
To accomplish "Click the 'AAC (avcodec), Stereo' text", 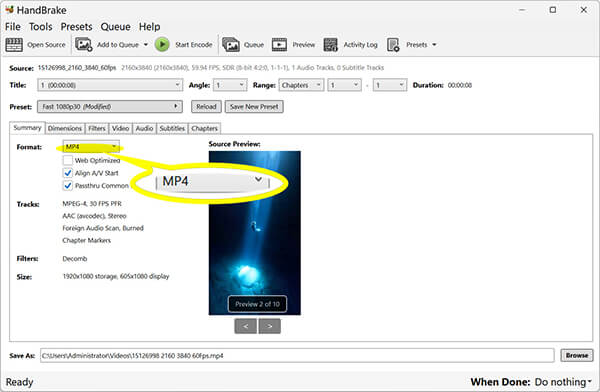I will 94,216.
